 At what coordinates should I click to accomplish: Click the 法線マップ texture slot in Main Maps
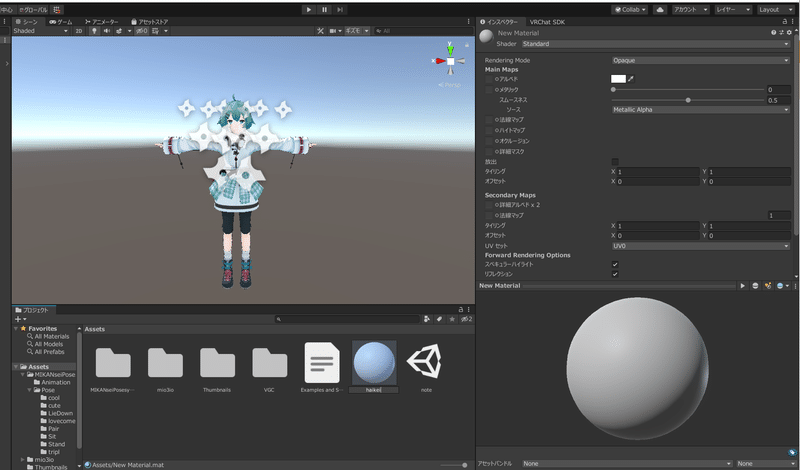(489, 120)
